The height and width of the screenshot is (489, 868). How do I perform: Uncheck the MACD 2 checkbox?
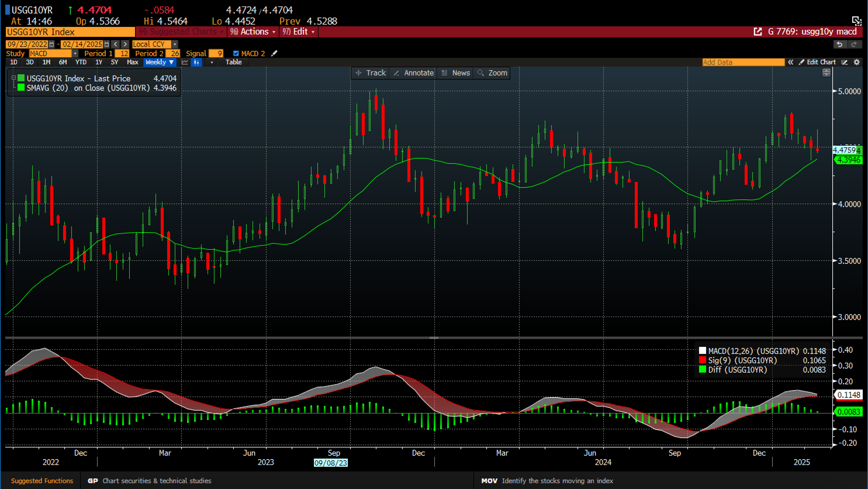236,53
